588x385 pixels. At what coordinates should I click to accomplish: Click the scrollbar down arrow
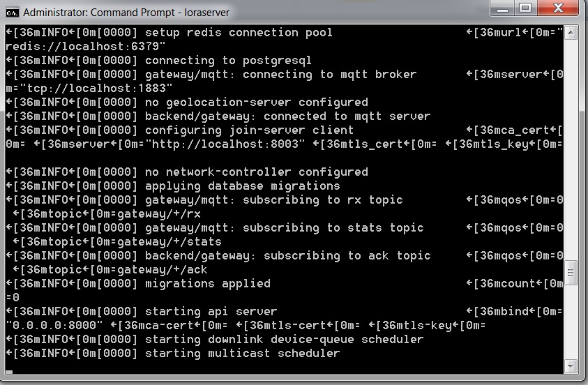571,366
